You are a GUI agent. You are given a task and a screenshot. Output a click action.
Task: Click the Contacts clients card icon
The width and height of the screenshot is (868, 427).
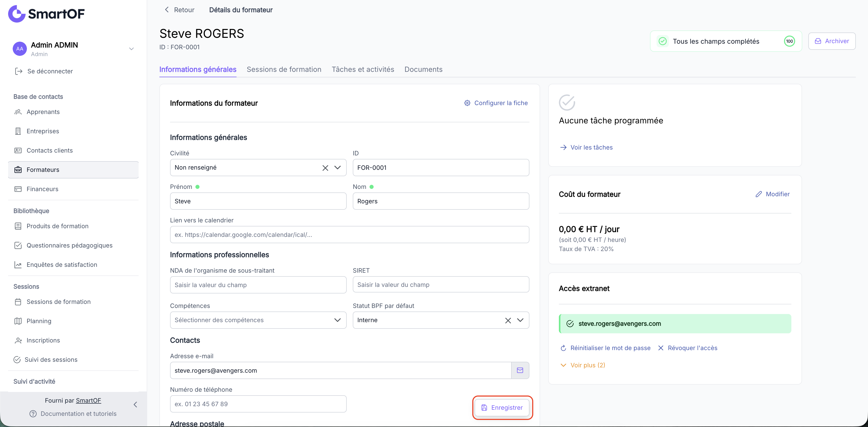pos(18,150)
